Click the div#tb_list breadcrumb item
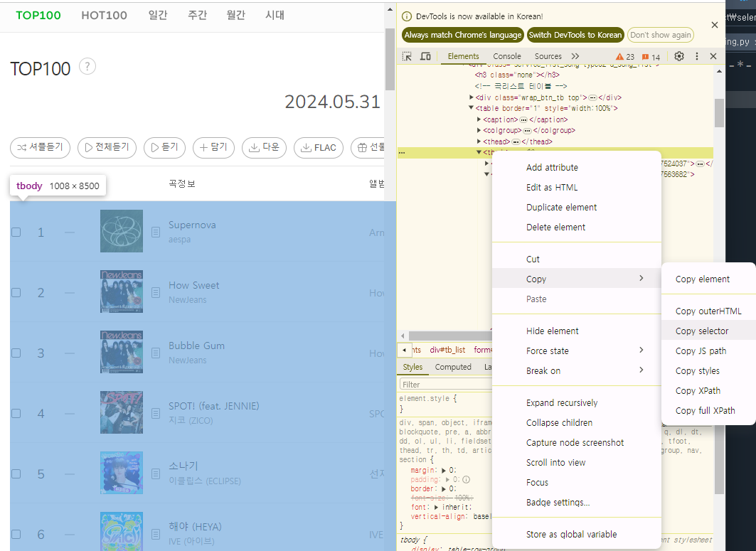This screenshot has height=551, width=756. coord(447,350)
